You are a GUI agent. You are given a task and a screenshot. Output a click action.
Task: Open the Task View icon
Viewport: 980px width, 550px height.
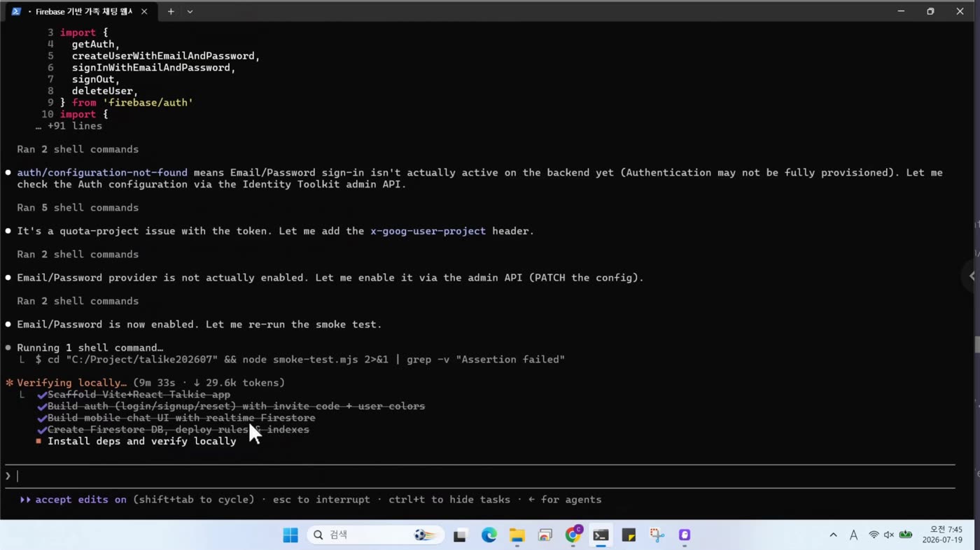point(460,535)
